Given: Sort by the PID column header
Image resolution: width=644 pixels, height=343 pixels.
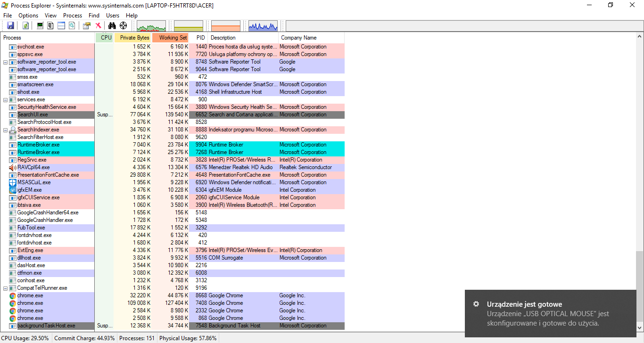Looking at the screenshot, I should tap(198, 38).
